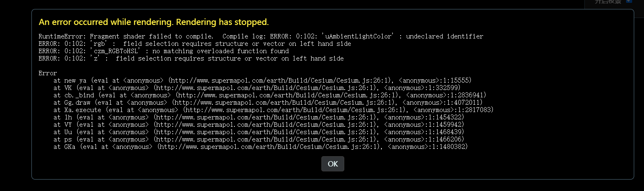Click the czm_RGBToHSL error line
The height and width of the screenshot is (191, 644).
(x=164, y=51)
